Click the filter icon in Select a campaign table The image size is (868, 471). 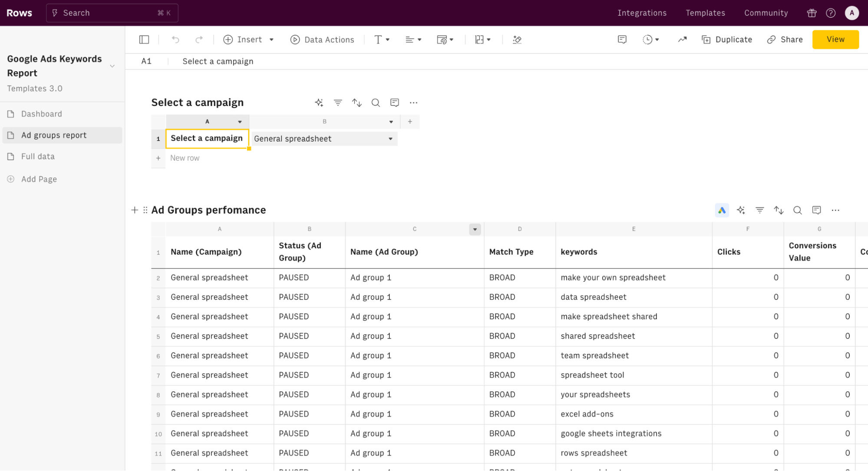point(337,103)
